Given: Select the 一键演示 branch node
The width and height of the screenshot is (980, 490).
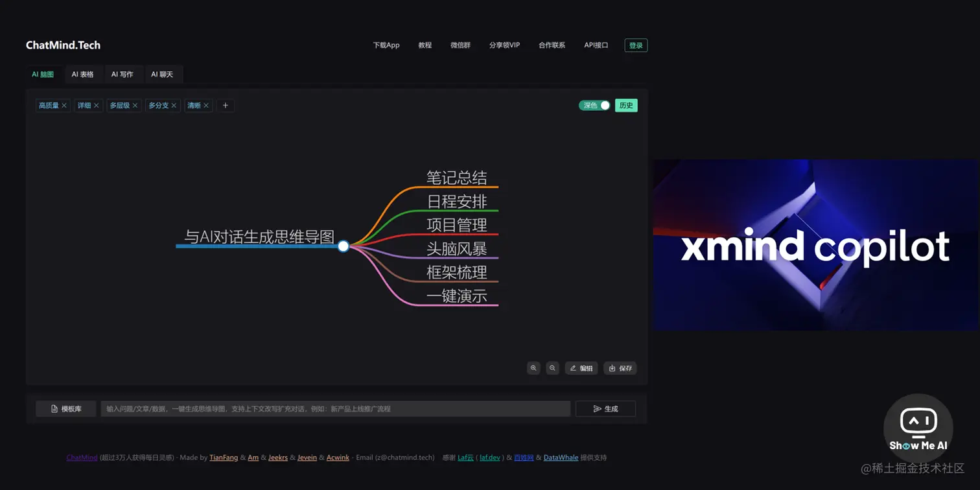Looking at the screenshot, I should tap(457, 296).
